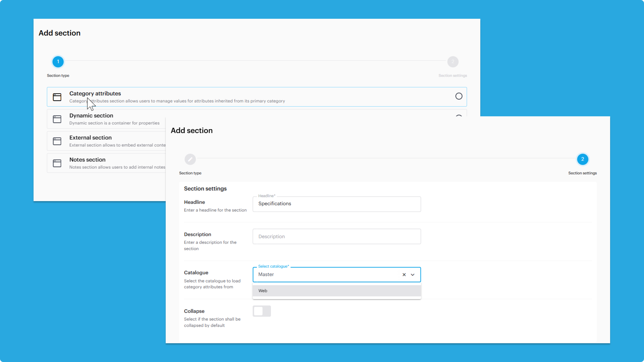Click the Section type step label
The height and width of the screenshot is (362, 644).
pos(58,75)
